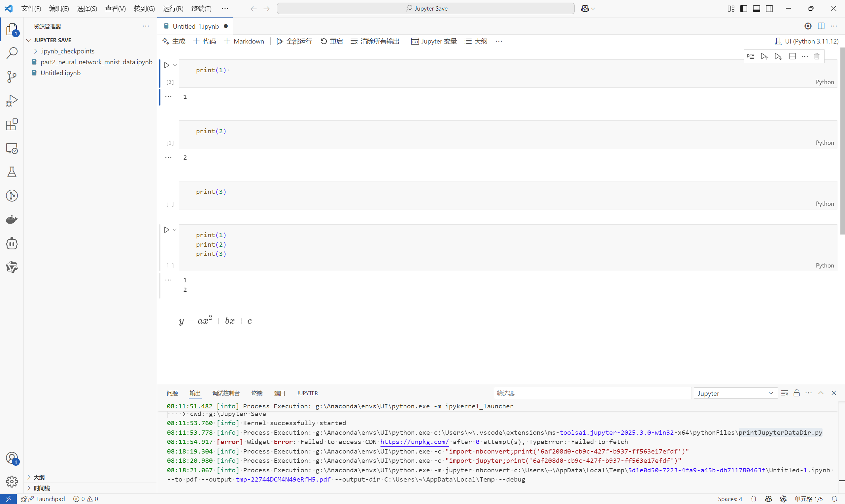Screen dimensions: 845x504
Task: Maximize the bottom panel size
Action: 821,393
